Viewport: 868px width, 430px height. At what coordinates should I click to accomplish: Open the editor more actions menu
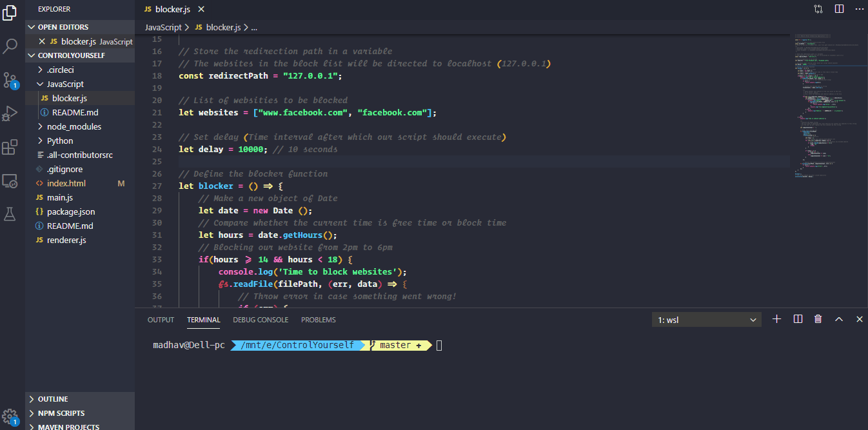(x=859, y=8)
